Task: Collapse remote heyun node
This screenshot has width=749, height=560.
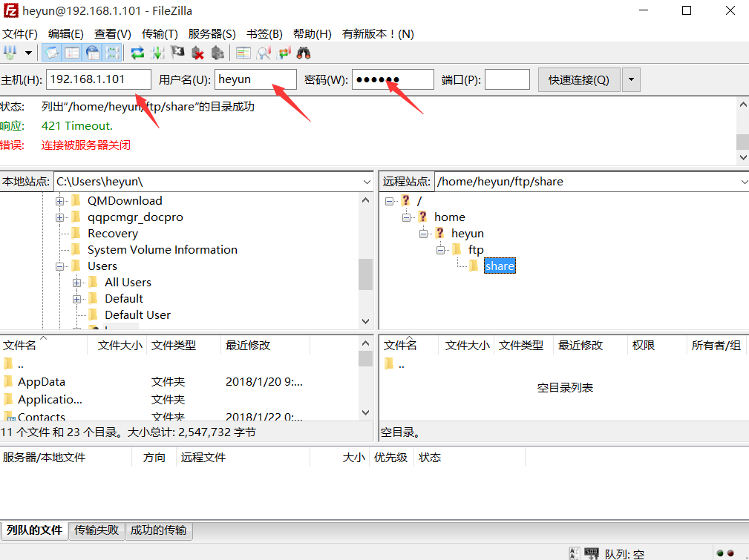Action: [x=423, y=234]
